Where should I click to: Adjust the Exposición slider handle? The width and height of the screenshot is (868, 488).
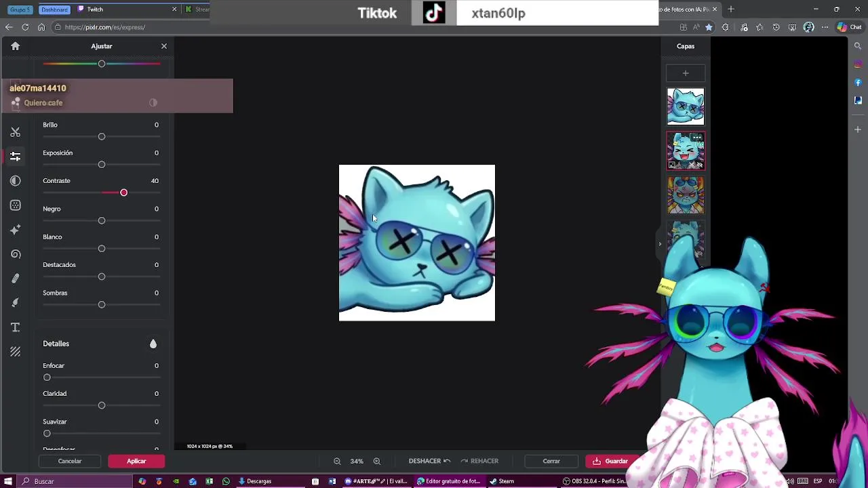point(102,165)
